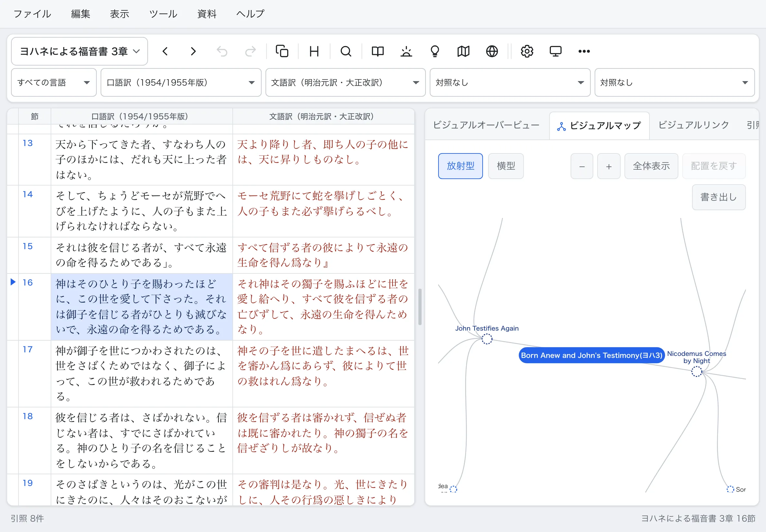The image size is (766, 532).
Task: Select the John Testifies Again node
Action: click(x=487, y=339)
